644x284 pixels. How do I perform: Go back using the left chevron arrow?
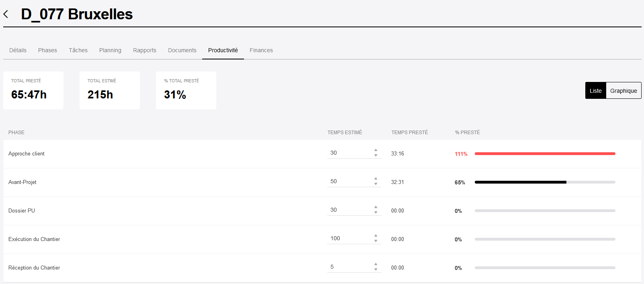[6, 14]
